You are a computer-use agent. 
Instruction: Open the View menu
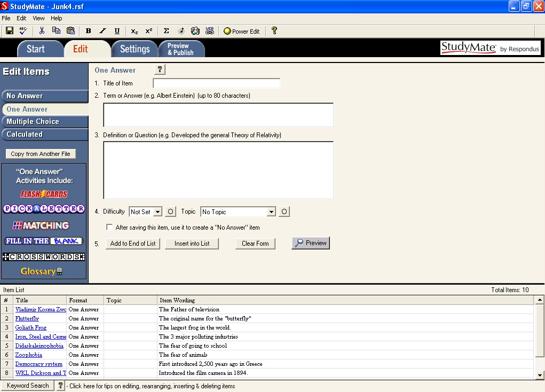pyautogui.click(x=38, y=18)
